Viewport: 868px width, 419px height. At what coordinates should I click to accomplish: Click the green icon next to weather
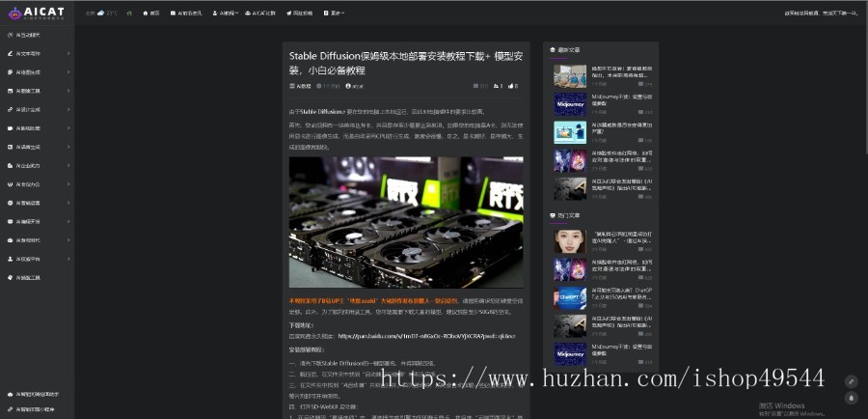point(129,13)
